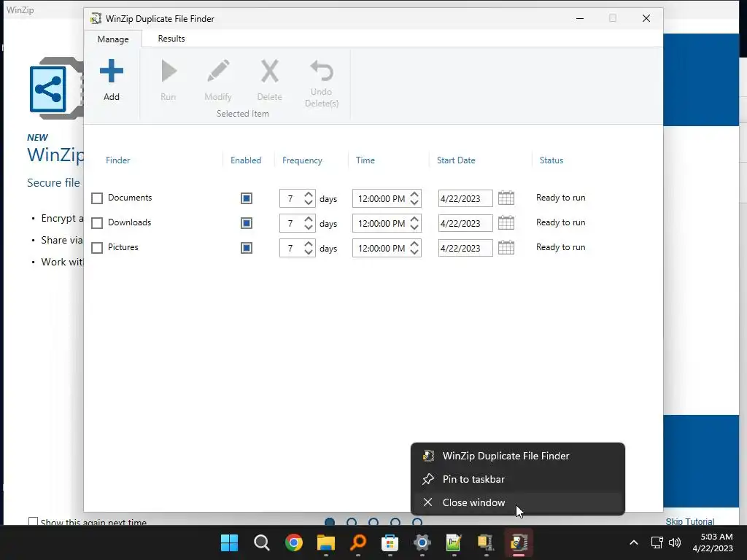
Task: Click the Start Date column header
Action: pos(456,160)
